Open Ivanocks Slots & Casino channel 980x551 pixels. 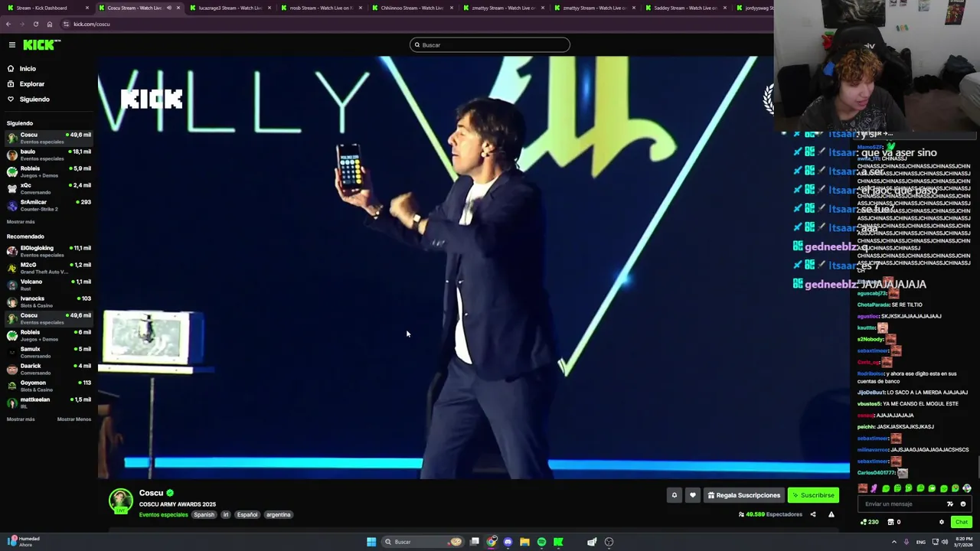(49, 302)
